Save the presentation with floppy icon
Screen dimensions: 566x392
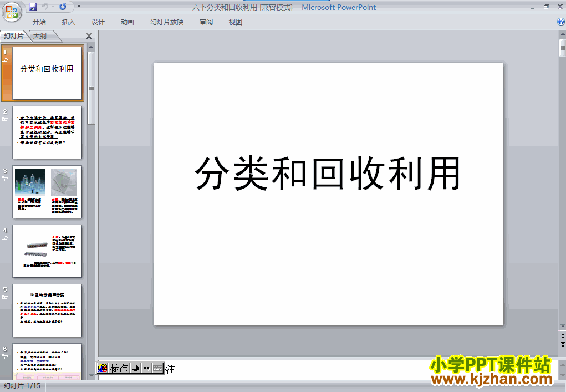coord(33,7)
